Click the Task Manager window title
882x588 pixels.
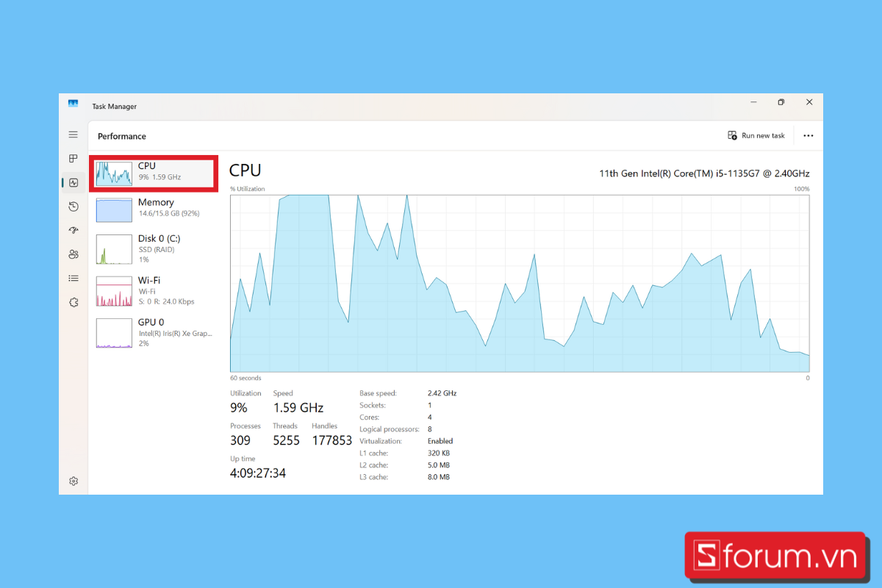click(x=114, y=107)
